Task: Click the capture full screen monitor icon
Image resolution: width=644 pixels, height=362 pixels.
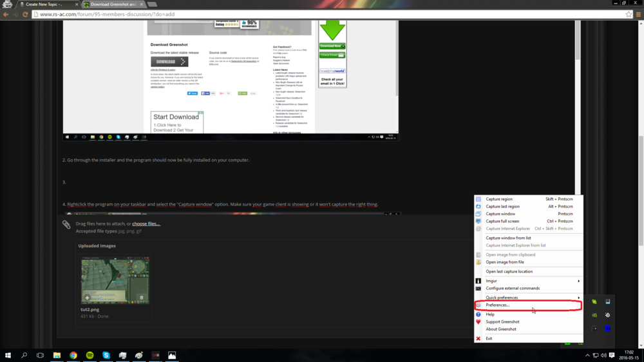Action: 478,221
